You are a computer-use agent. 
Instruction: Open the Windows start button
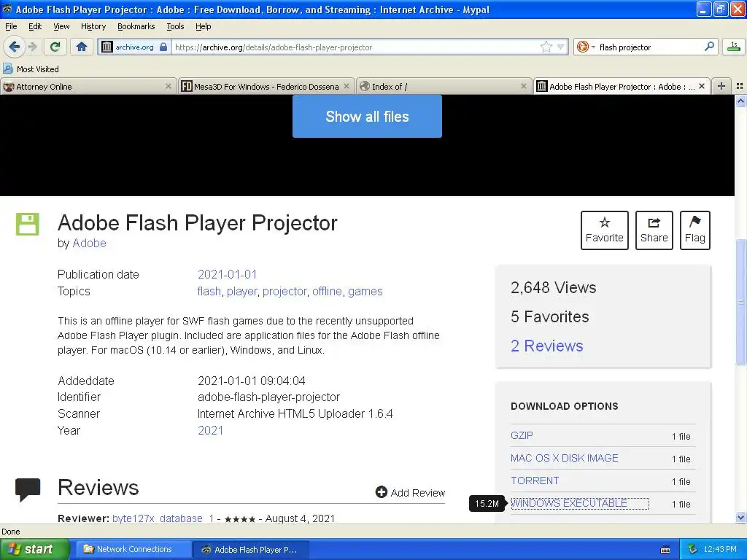(34, 549)
